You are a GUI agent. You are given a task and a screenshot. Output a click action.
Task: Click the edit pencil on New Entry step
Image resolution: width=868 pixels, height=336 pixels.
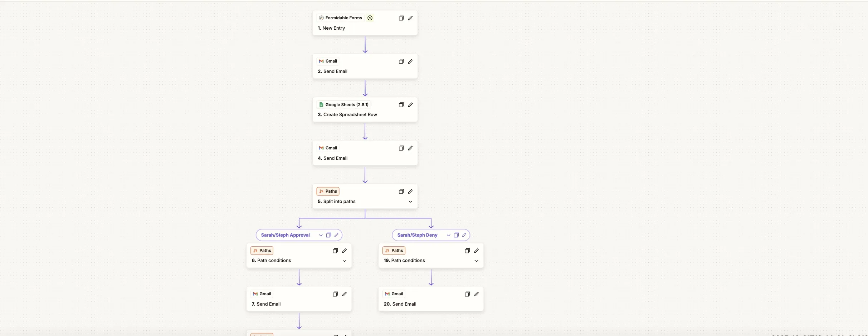410,18
